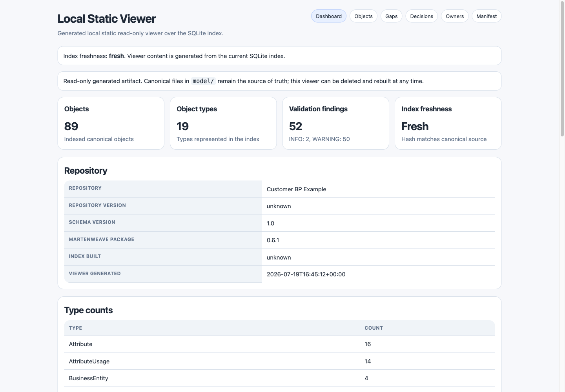The image size is (565, 392).
Task: Click the viewer subtitle description text
Action: coord(140,33)
